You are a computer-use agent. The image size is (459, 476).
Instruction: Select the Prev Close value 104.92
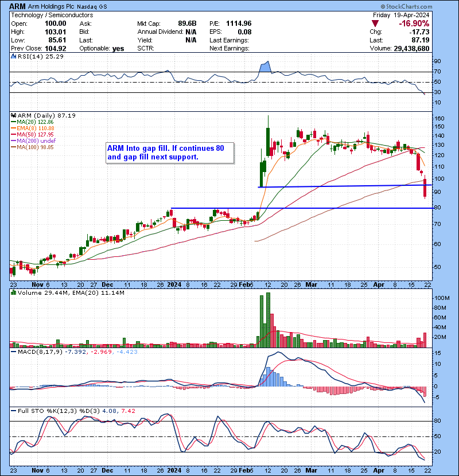point(55,49)
